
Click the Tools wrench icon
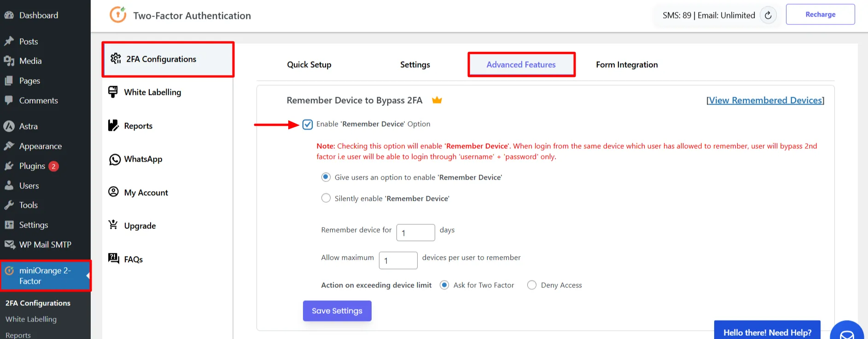[9, 205]
